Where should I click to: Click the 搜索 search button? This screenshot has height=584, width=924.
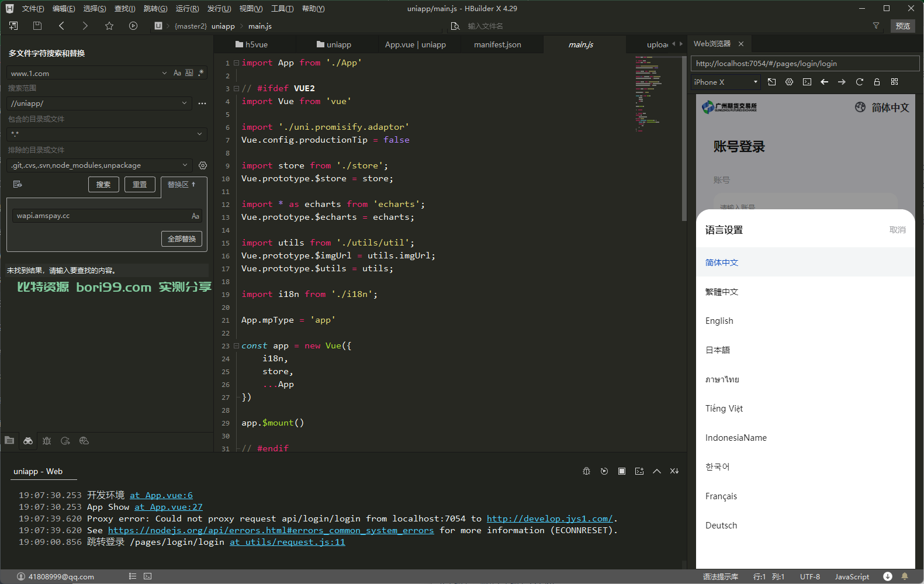coord(103,185)
